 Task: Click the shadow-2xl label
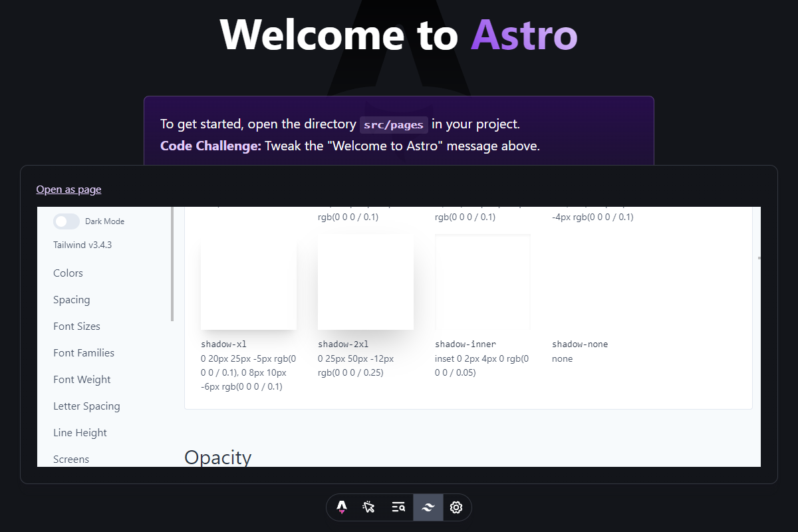[343, 344]
